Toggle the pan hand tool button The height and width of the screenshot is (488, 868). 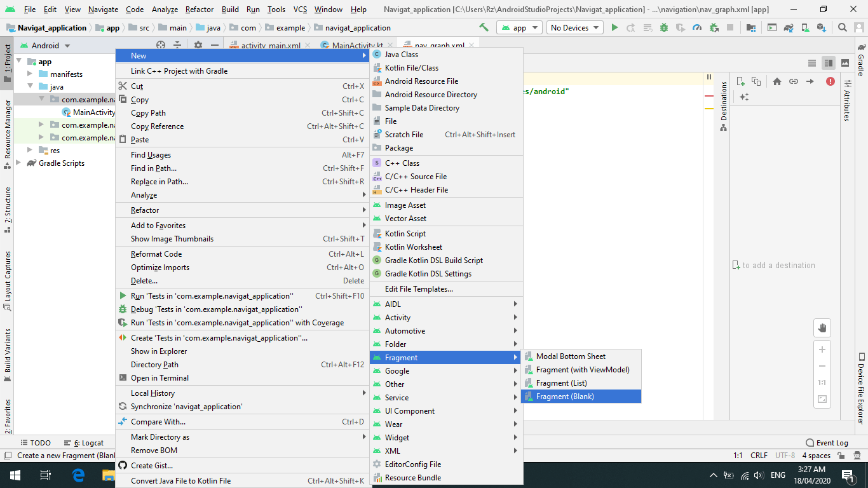(x=822, y=328)
